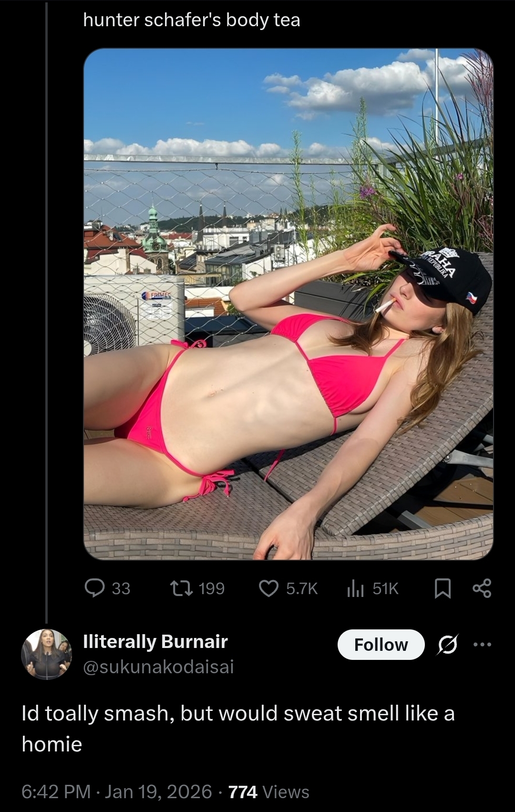The image size is (515, 812).
Task: Open the Iliterally Burnair profile avatar
Action: [46, 654]
